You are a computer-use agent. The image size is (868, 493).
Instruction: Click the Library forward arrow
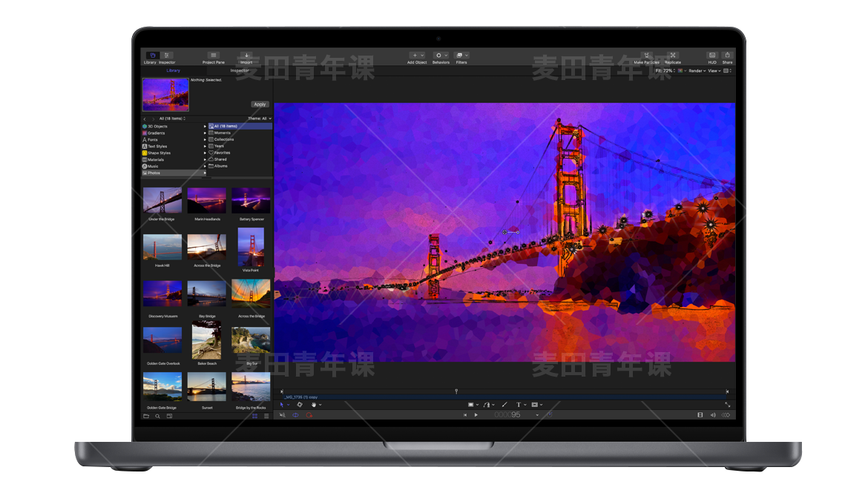[153, 119]
